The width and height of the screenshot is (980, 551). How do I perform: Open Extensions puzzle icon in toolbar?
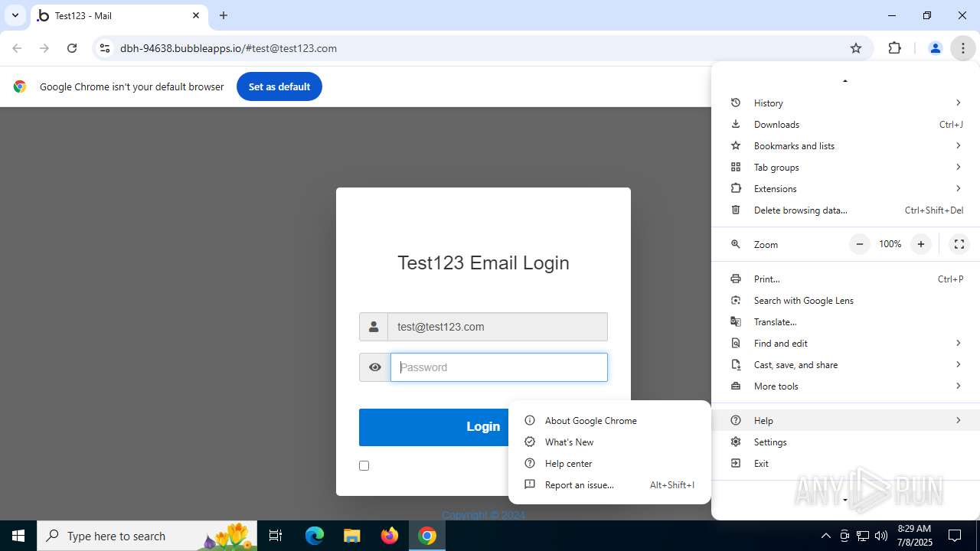pyautogui.click(x=894, y=48)
